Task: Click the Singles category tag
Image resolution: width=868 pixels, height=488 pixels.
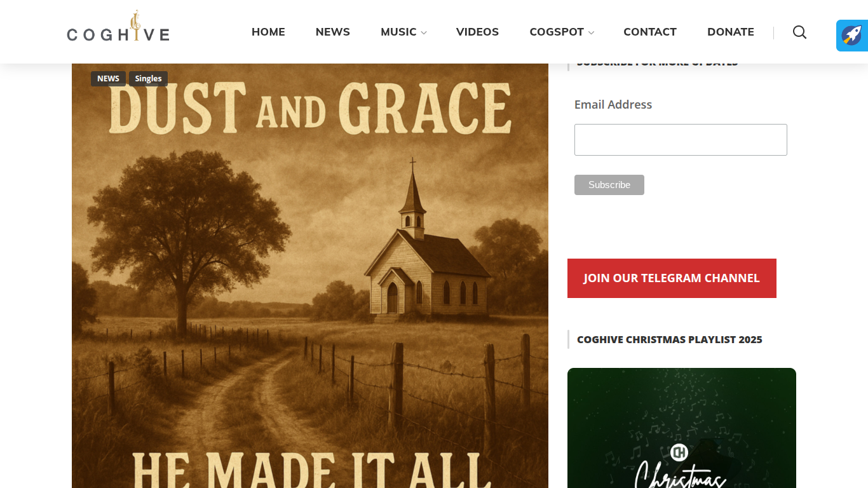Action: [x=148, y=79]
